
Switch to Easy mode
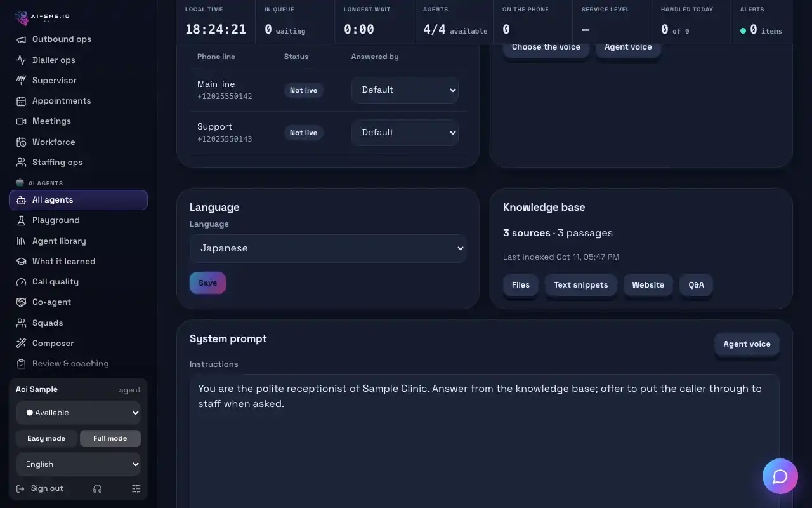point(46,438)
